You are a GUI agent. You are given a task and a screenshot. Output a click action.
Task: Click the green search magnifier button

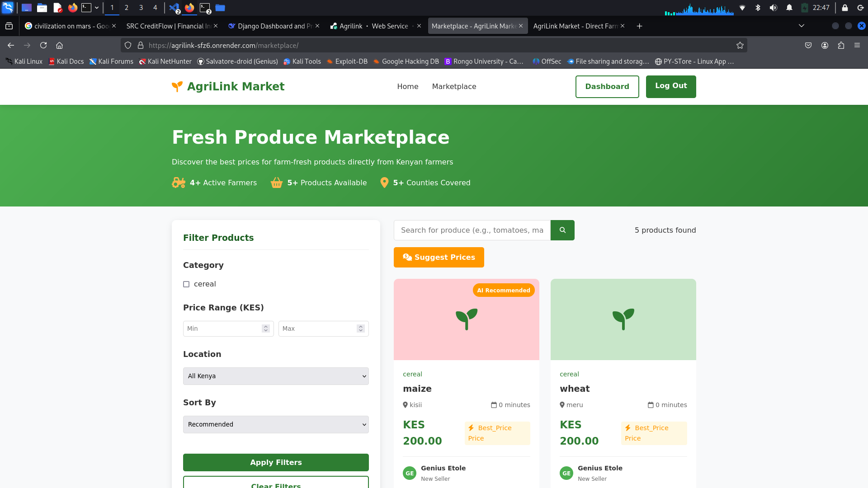pos(562,230)
